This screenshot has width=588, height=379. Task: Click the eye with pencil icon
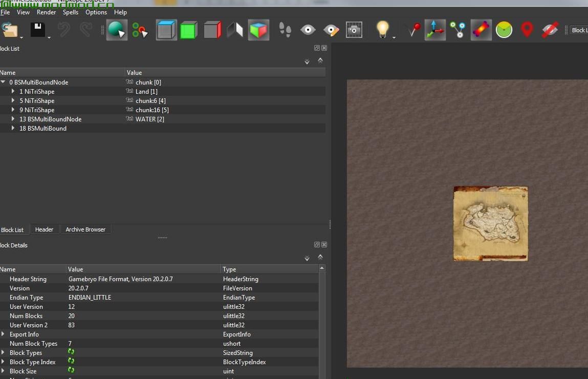[331, 30]
